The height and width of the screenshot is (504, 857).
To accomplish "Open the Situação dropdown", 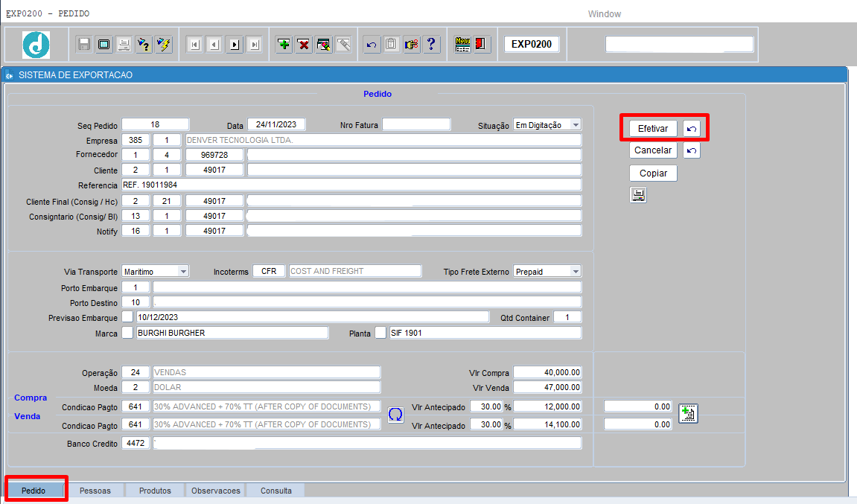I will click(576, 125).
